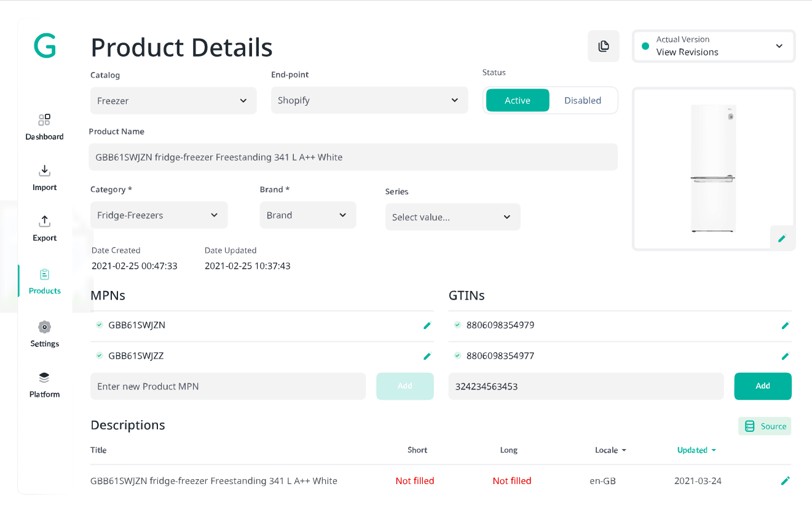This screenshot has height=505, width=812.
Task: Click the copy product icon near View Revisions
Action: (603, 46)
